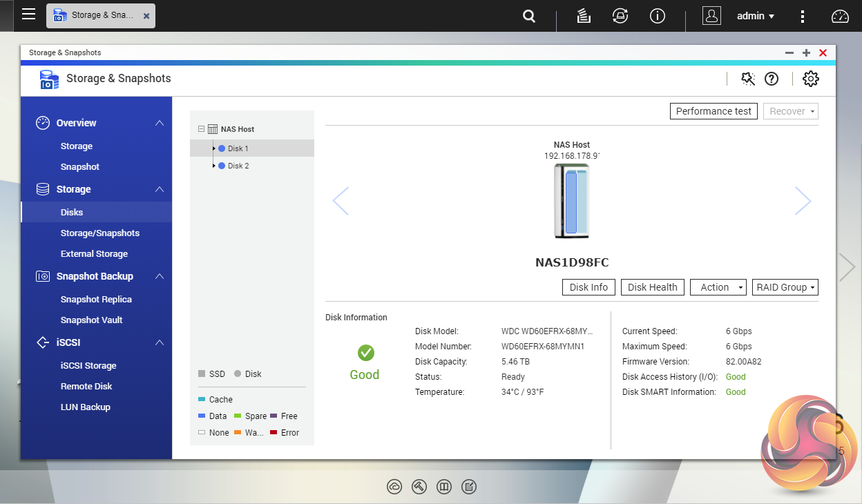Open external devices sync icon
862x504 pixels.
pyautogui.click(x=620, y=16)
